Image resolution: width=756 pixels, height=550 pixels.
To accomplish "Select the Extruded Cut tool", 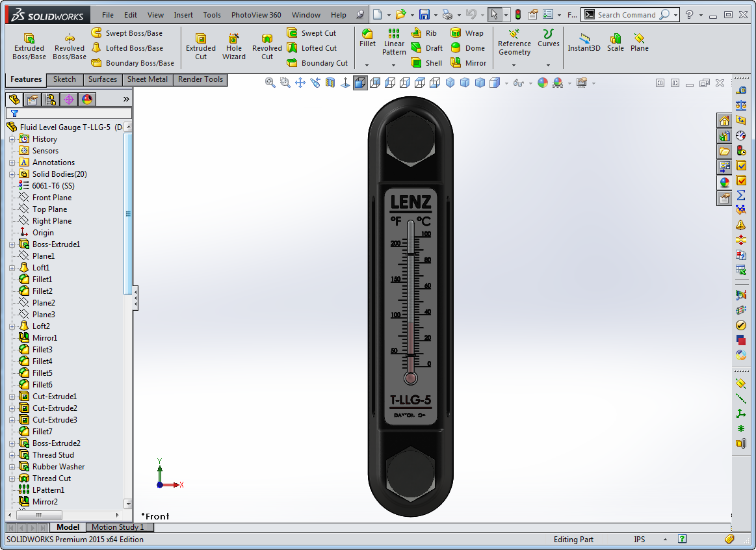I will pyautogui.click(x=201, y=46).
